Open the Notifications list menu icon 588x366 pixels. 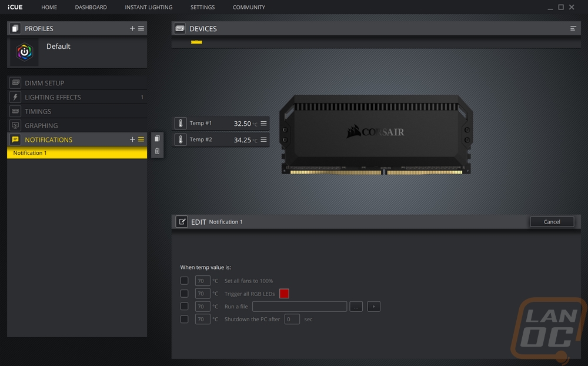point(141,139)
